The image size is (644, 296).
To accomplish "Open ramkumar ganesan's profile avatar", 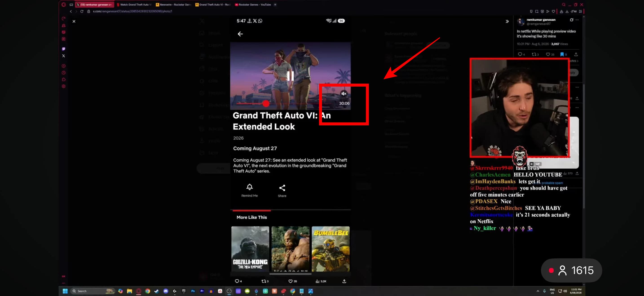I will coord(521,22).
